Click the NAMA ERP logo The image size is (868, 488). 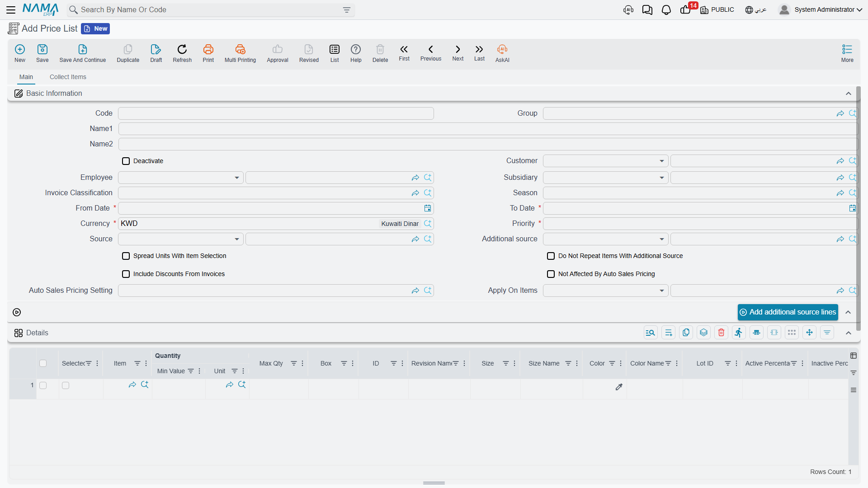40,9
